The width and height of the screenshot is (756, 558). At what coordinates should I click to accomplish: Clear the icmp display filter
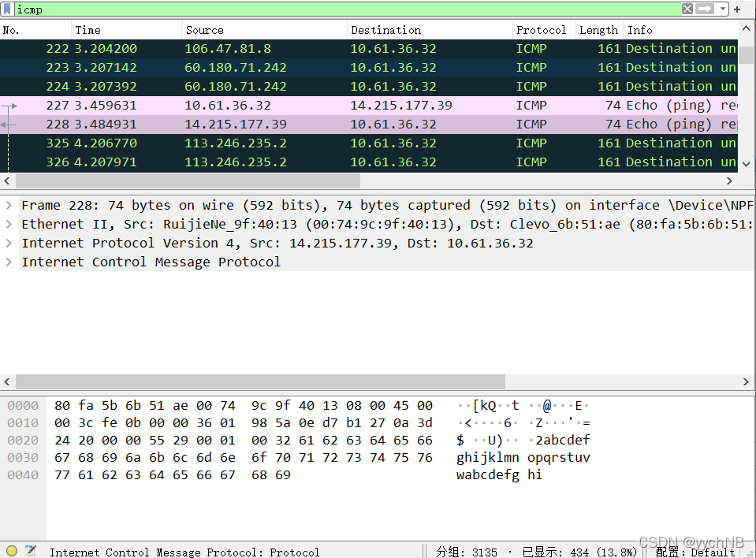[x=687, y=9]
